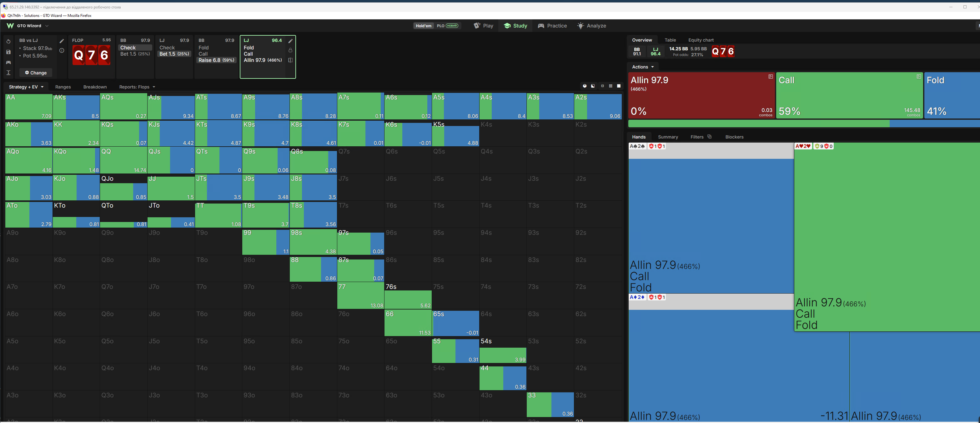The height and width of the screenshot is (423, 980).
Task: Select the QQ cell in the matrix
Action: click(x=124, y=160)
